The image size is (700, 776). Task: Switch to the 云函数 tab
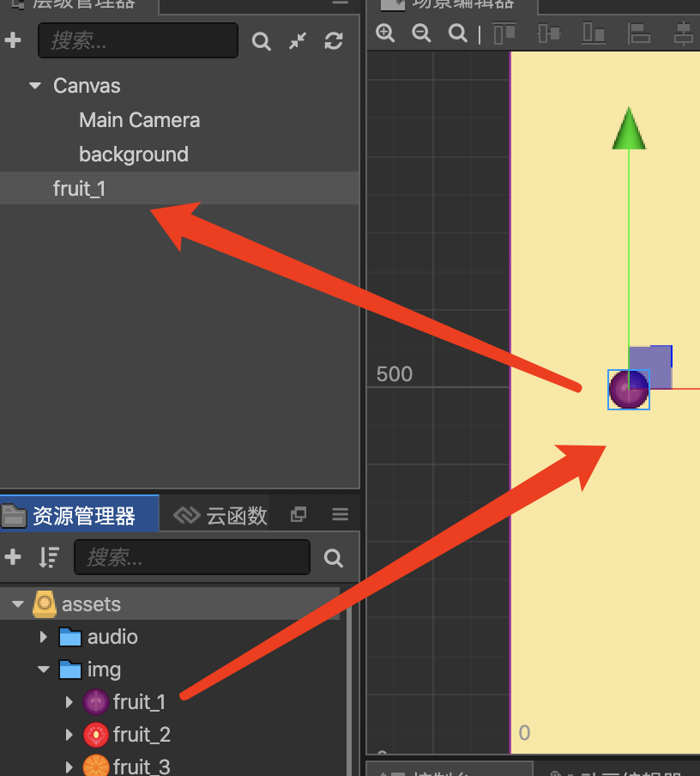220,516
